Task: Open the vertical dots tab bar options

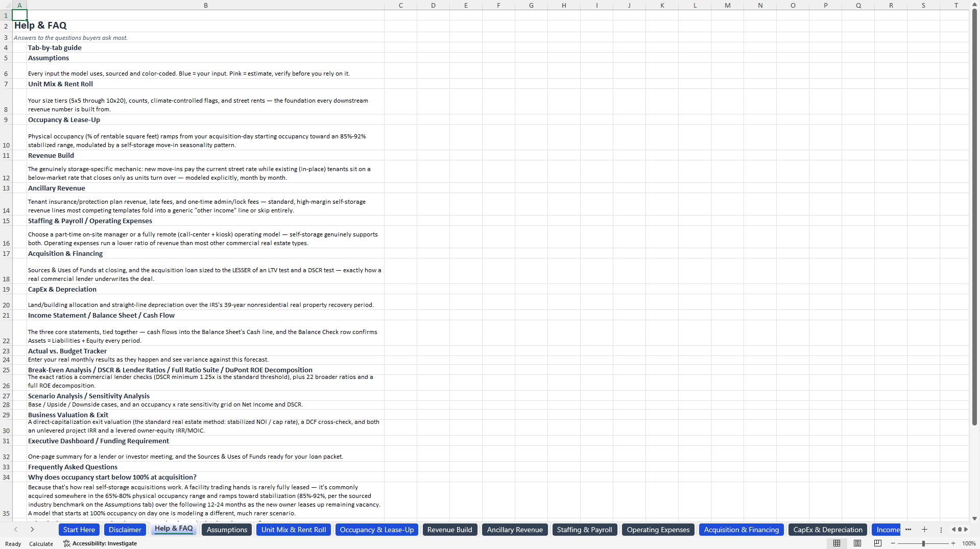Action: click(941, 530)
